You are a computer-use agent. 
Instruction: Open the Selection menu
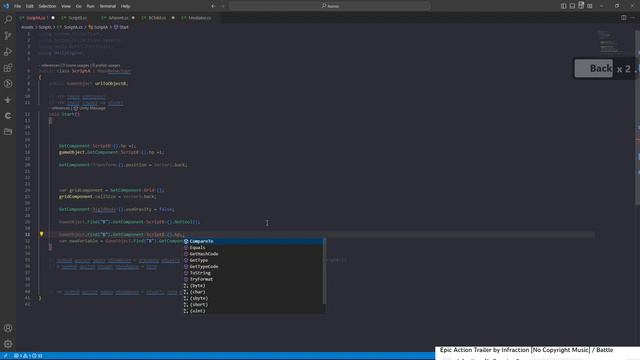pyautogui.click(x=47, y=6)
